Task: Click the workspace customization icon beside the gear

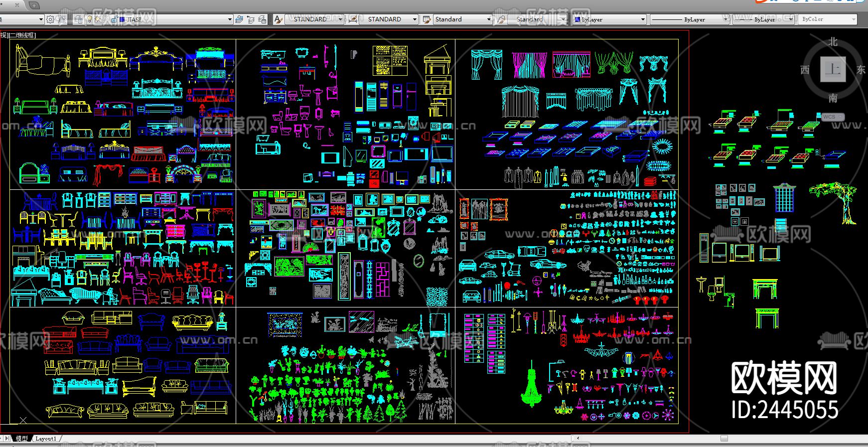Action: point(61,19)
